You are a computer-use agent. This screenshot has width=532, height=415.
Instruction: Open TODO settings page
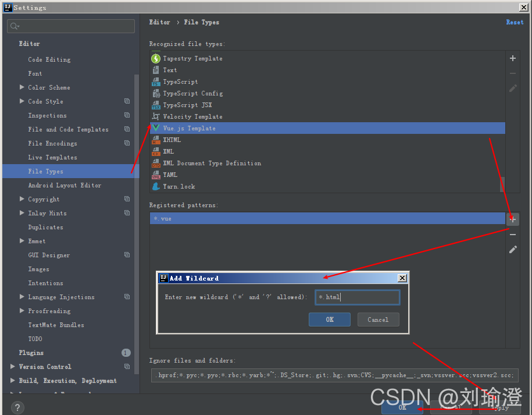[35, 339]
